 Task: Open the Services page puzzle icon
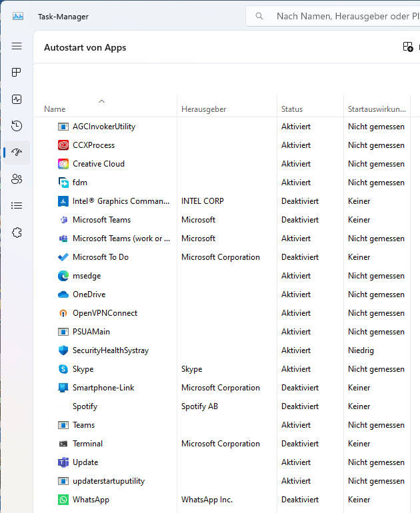(x=17, y=233)
